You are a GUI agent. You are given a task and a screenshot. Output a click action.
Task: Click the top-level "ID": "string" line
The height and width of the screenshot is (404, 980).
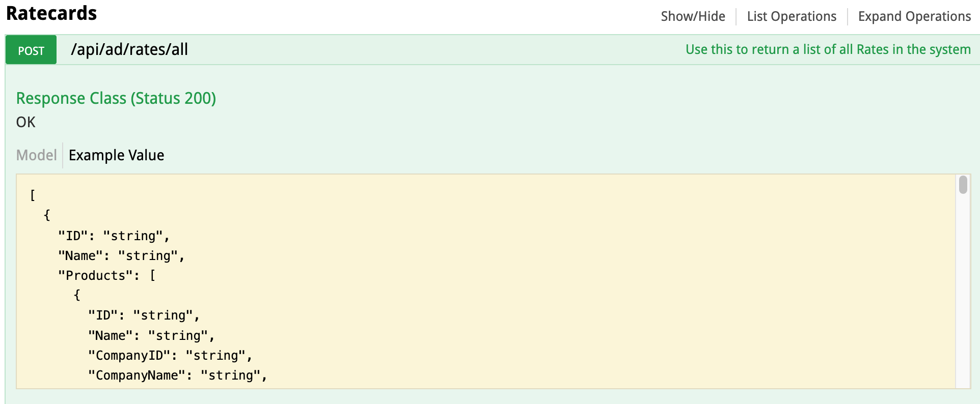(114, 236)
